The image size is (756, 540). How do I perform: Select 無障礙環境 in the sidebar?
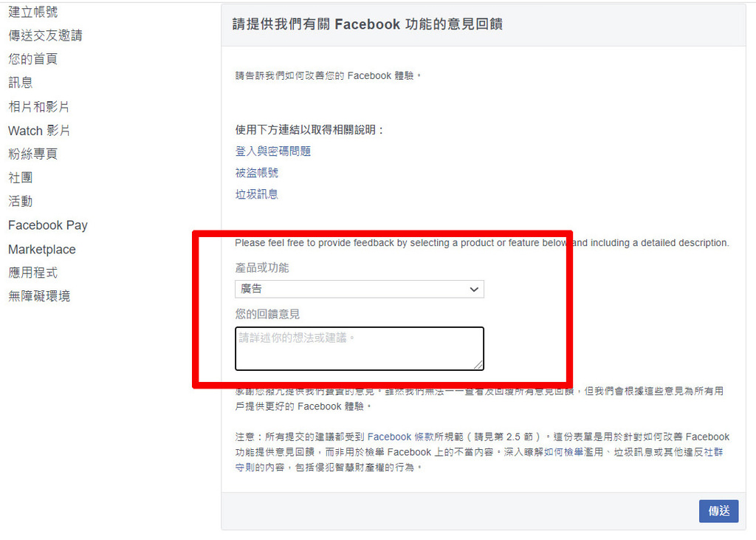coord(39,296)
